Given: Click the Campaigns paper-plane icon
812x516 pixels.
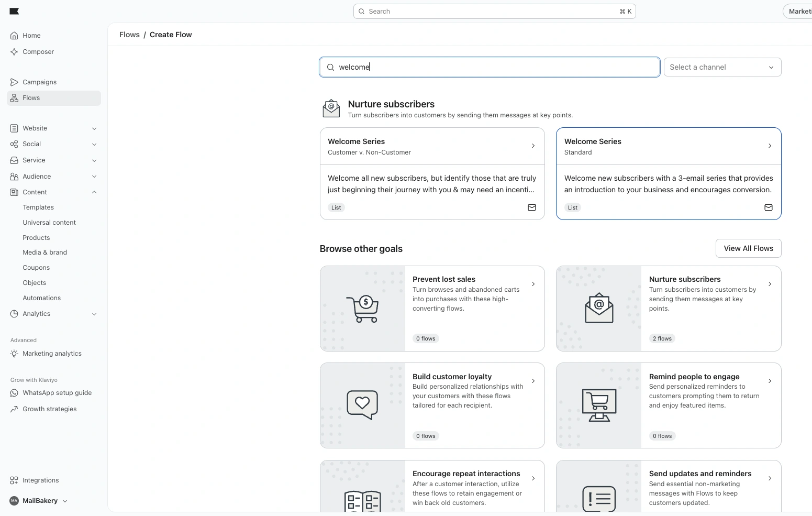Looking at the screenshot, I should (x=14, y=82).
